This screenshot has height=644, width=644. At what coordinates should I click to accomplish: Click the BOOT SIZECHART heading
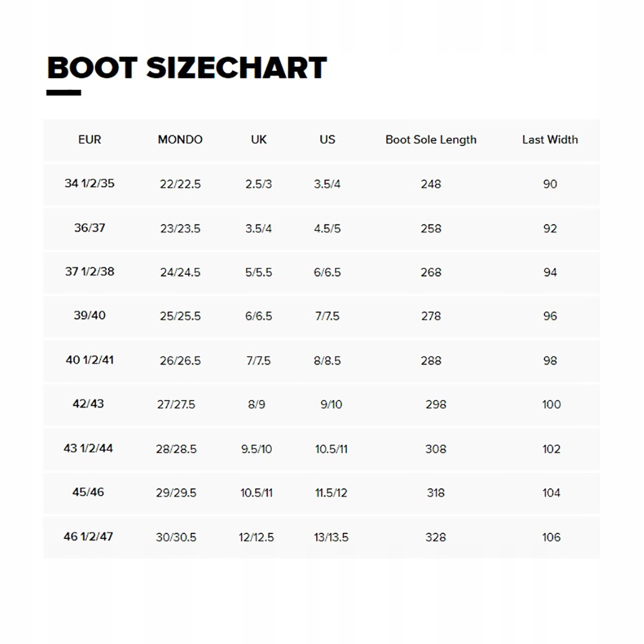[x=187, y=68]
